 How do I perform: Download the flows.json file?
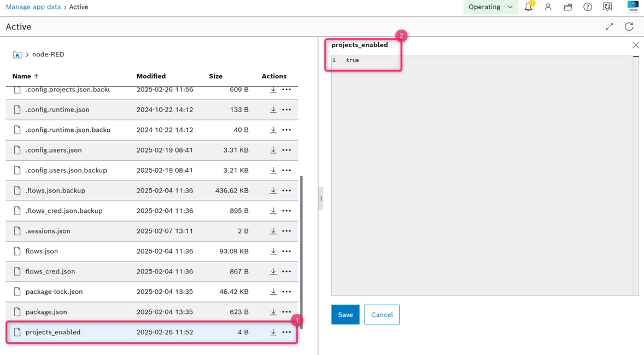click(x=273, y=251)
